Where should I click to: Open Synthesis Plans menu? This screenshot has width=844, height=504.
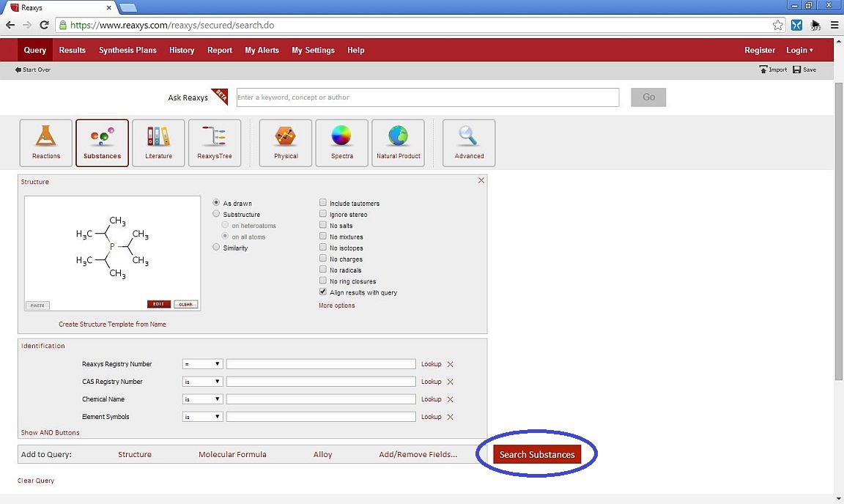[127, 50]
